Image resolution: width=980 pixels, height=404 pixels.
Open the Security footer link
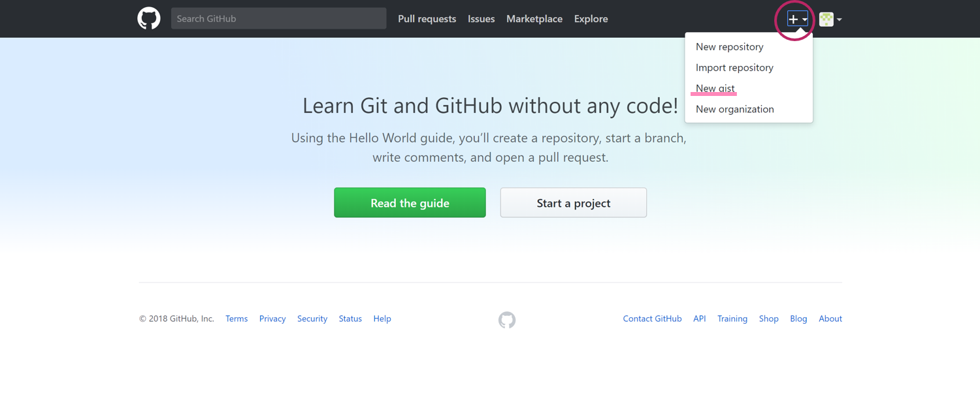coord(312,319)
